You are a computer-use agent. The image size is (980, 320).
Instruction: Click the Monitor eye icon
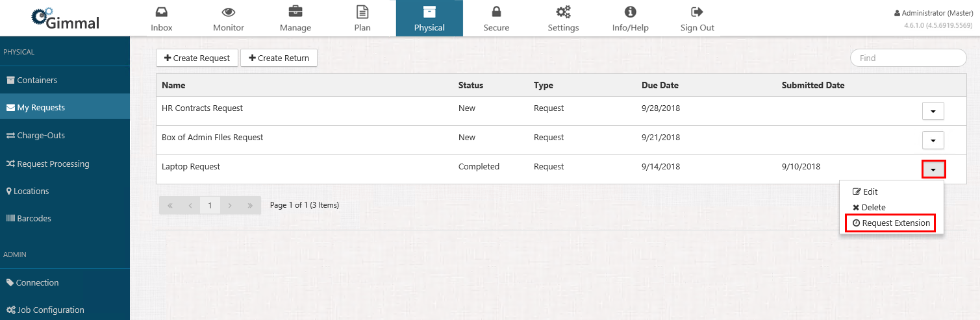click(x=228, y=12)
